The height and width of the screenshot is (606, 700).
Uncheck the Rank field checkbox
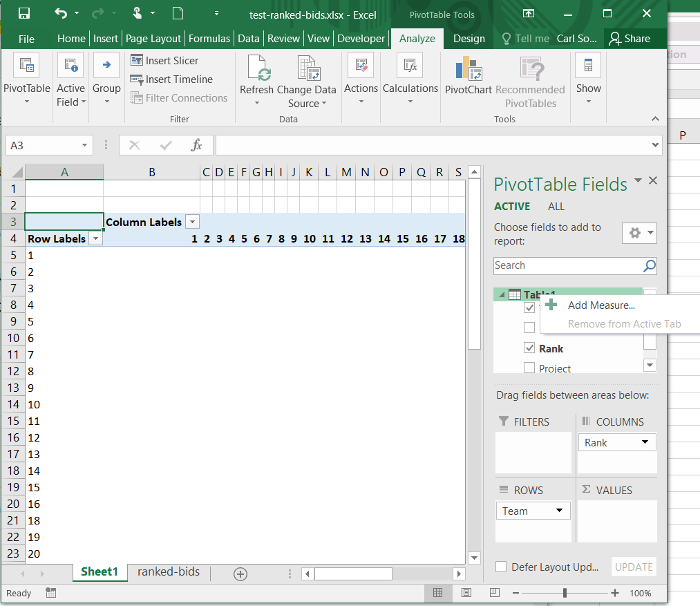529,348
